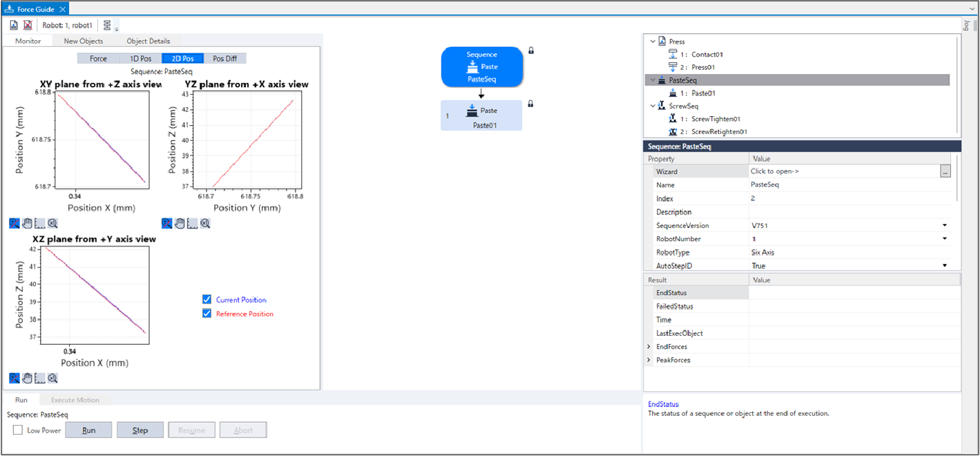Click the flowchart layout icon in toolbar
The width and height of the screenshot is (980, 456).
point(107,26)
